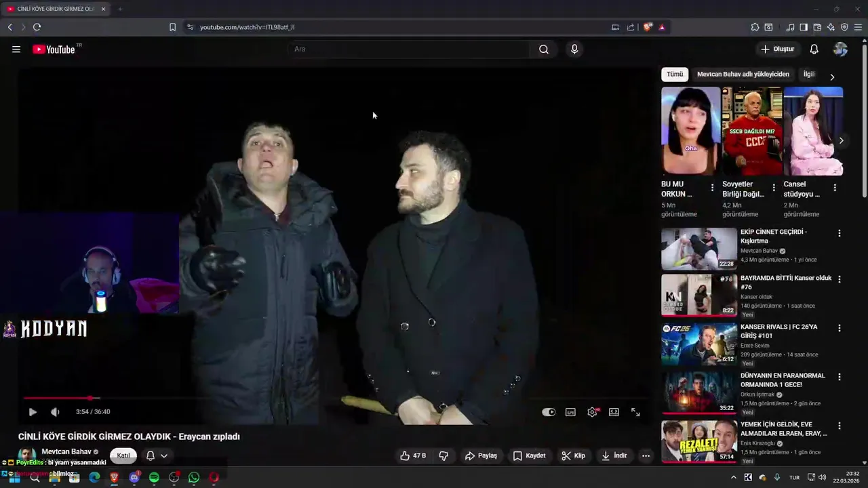Click the YouTube search magnifier button
The image size is (868, 488).
tap(544, 49)
